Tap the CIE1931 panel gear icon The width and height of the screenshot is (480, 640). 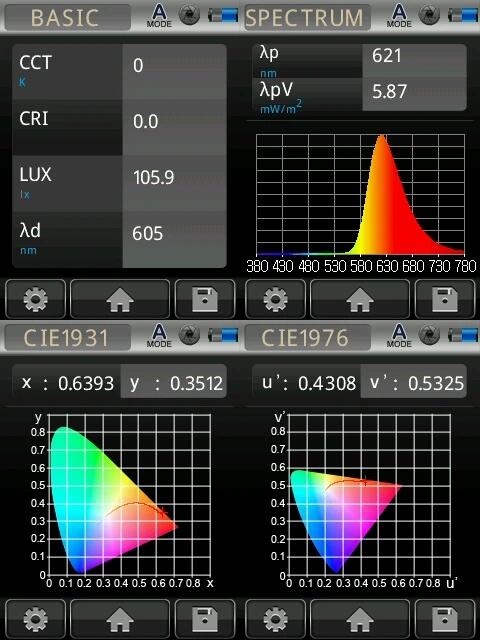tap(36, 619)
